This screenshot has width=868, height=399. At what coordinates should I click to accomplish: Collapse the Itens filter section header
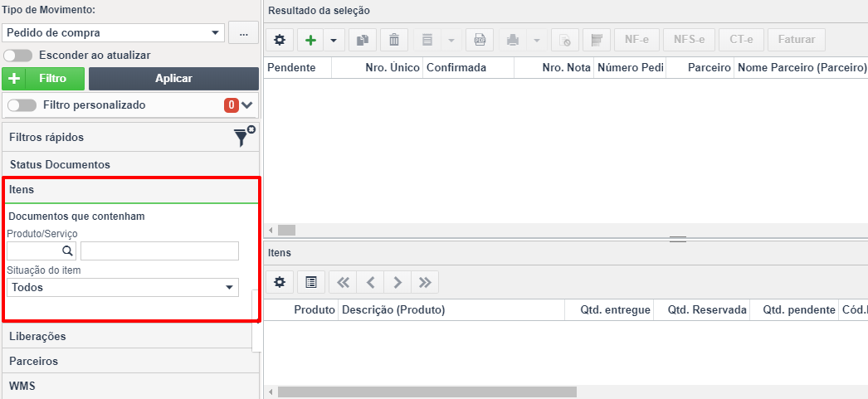[x=132, y=190]
